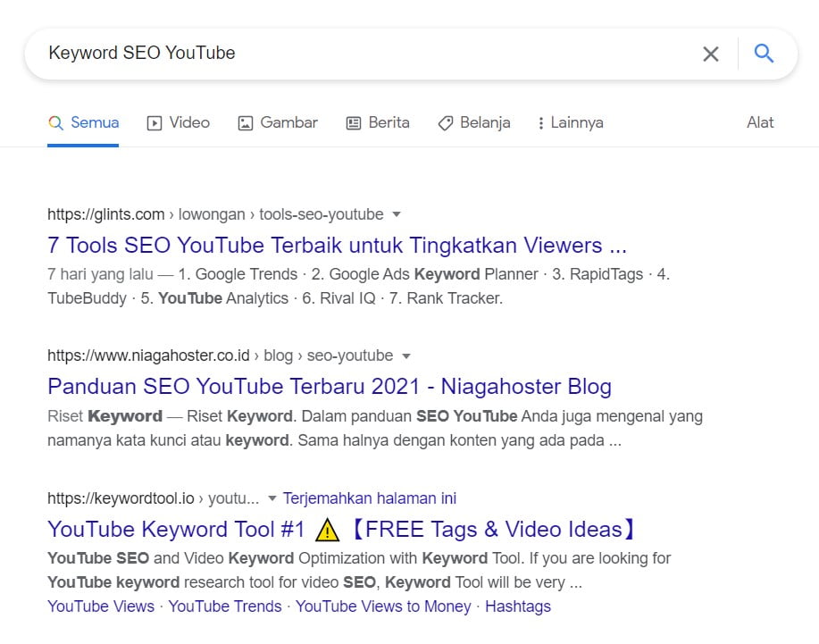Click the Belanja price tag icon

446,123
